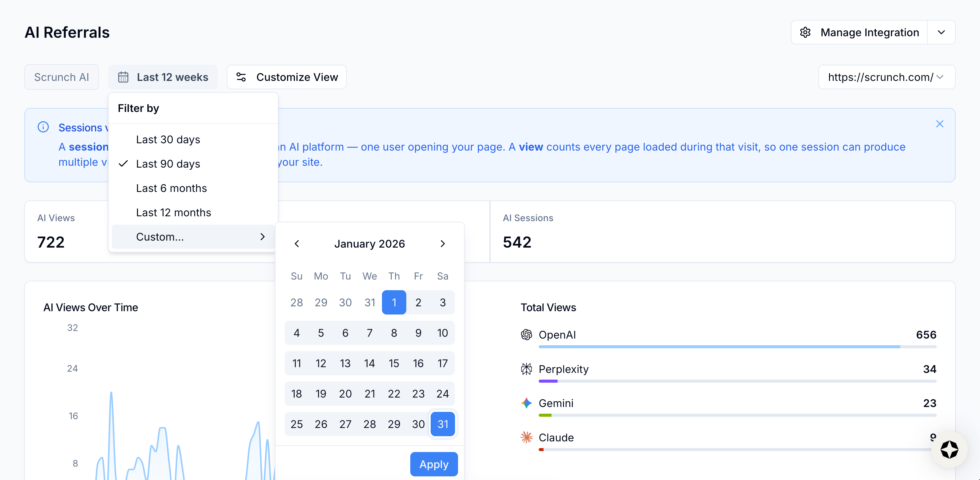Screen dimensions: 980x480
Task: Click the gear icon next to Manage Integration
Action: (x=806, y=32)
